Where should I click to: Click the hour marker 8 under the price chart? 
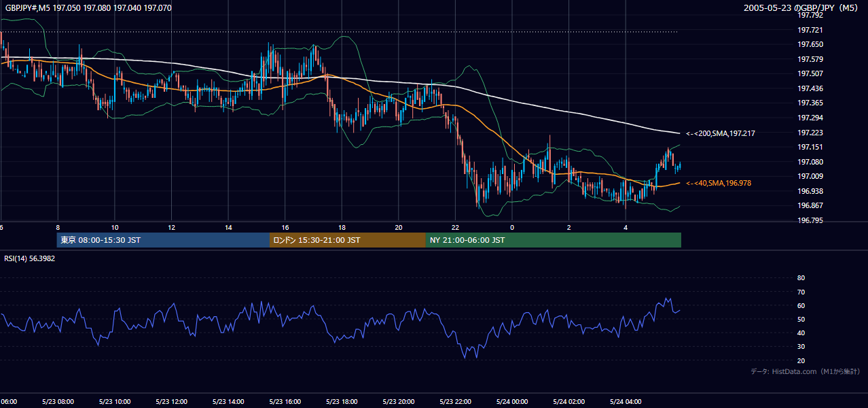pyautogui.click(x=58, y=227)
